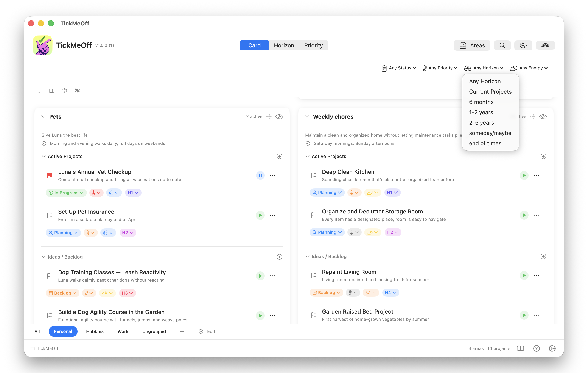Toggle the red flag on Luna's Vet Checkup

coord(50,175)
